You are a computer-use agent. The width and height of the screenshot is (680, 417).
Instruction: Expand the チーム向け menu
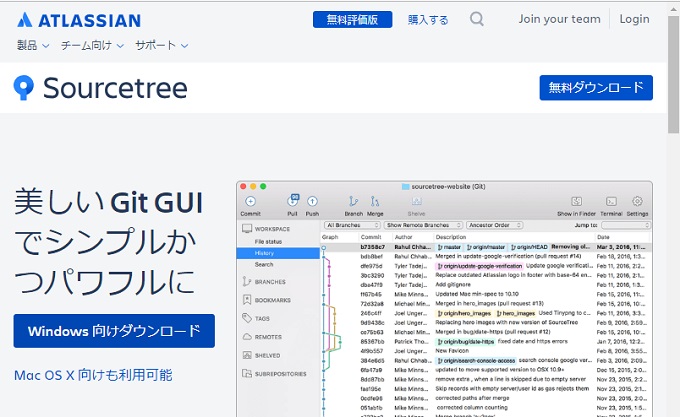(92, 46)
